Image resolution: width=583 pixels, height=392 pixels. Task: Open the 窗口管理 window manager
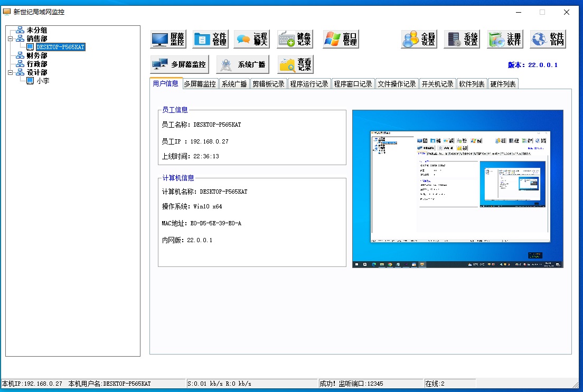(x=341, y=39)
